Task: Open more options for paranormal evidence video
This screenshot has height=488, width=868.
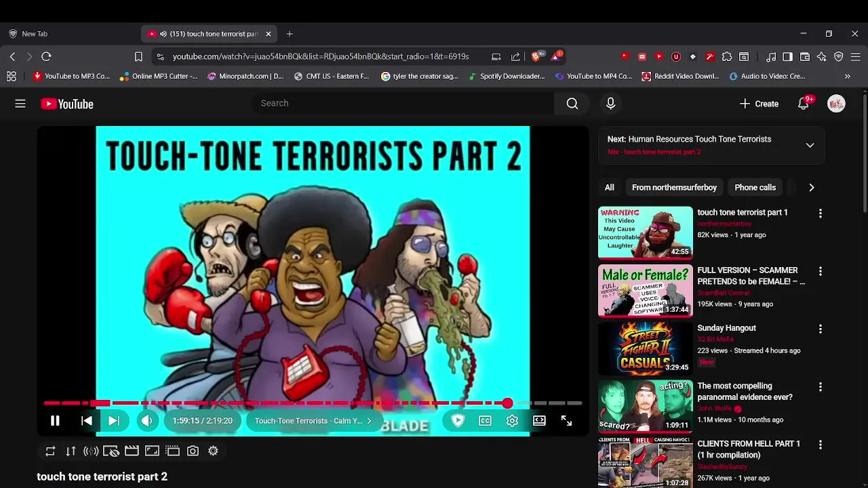Action: tap(820, 387)
